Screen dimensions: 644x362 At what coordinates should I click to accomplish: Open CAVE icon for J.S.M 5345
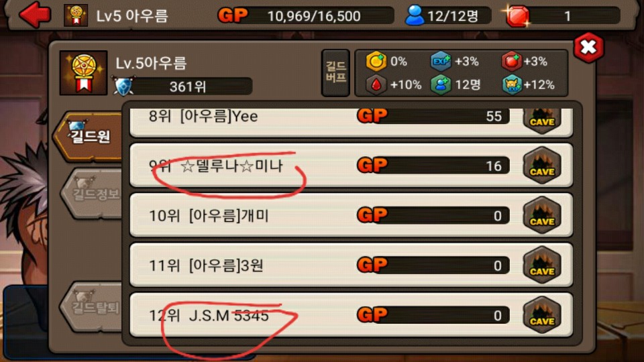click(542, 315)
